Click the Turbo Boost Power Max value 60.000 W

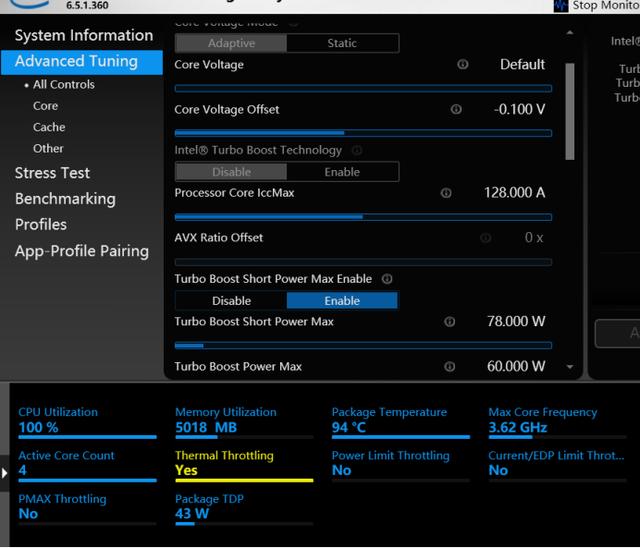tap(516, 366)
